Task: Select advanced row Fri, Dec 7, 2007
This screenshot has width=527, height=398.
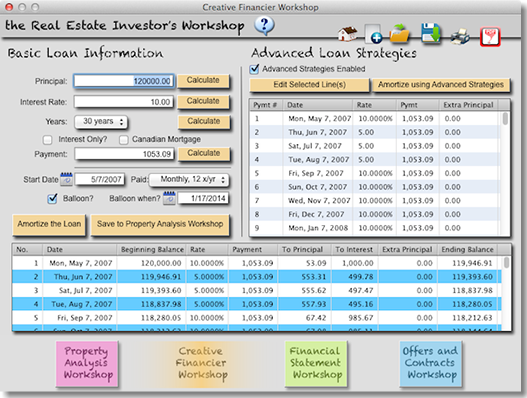Action: [375, 214]
